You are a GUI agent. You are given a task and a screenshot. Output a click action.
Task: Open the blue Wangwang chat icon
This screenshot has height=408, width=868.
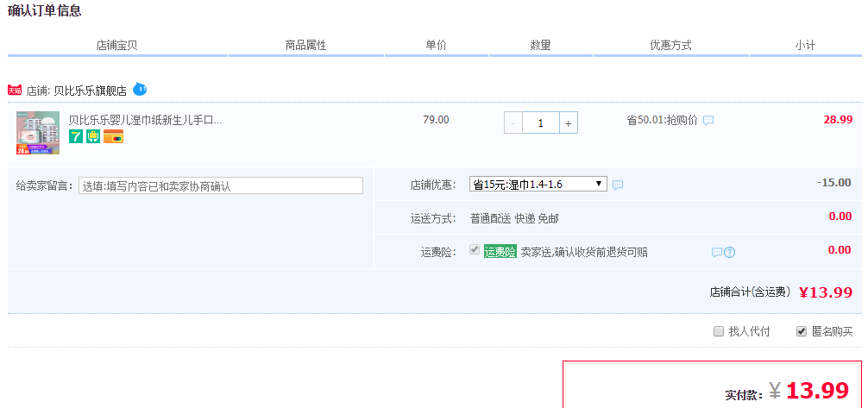140,89
